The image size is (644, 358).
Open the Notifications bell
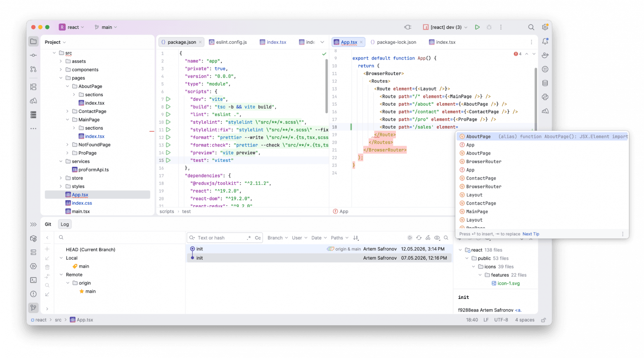click(x=545, y=41)
